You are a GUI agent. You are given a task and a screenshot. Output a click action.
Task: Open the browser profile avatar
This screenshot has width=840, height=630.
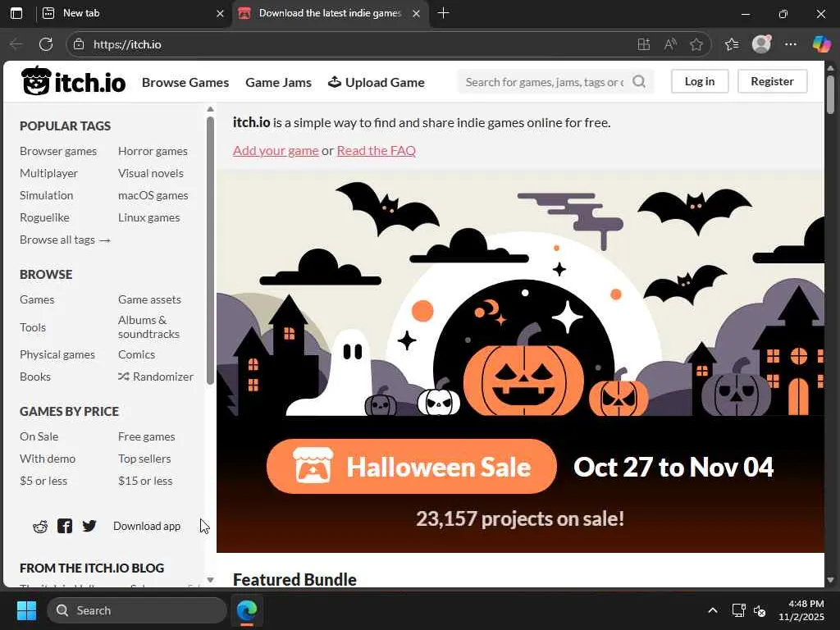[761, 44]
